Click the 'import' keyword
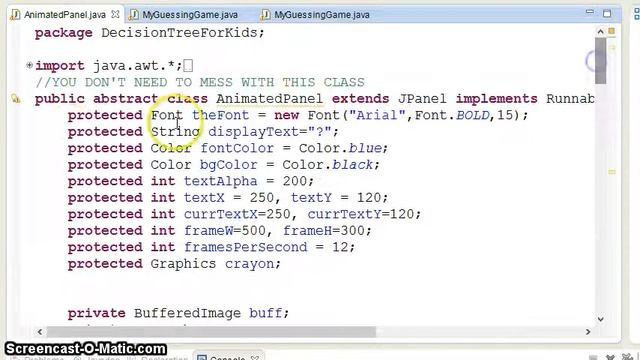640x360 pixels. [x=60, y=66]
